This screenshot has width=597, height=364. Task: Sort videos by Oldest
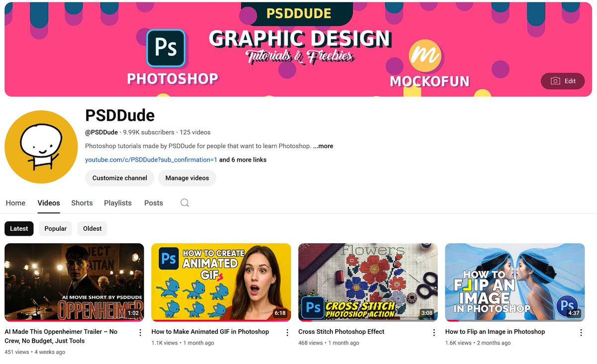pyautogui.click(x=92, y=229)
